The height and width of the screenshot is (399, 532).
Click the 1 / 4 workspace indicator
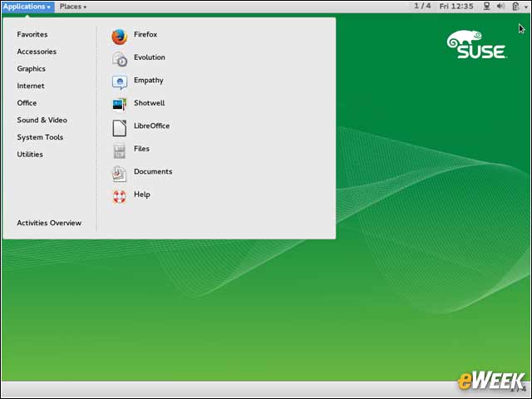pos(422,6)
